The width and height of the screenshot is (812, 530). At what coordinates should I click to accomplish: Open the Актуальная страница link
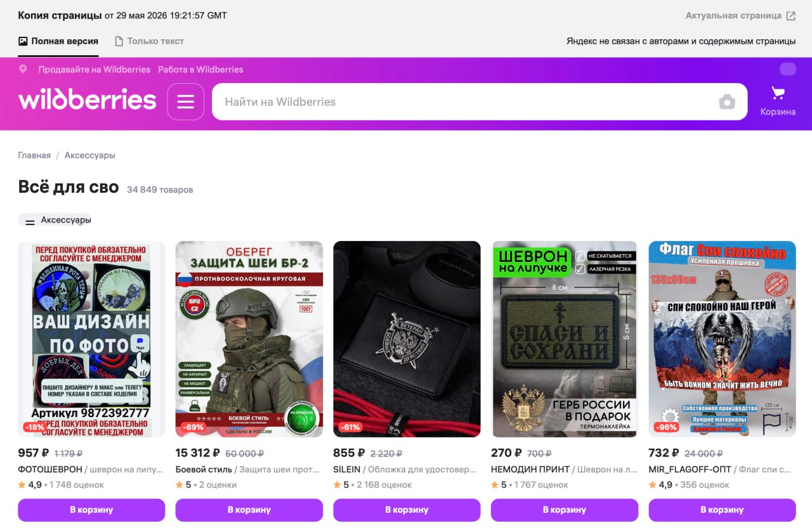pyautogui.click(x=740, y=15)
